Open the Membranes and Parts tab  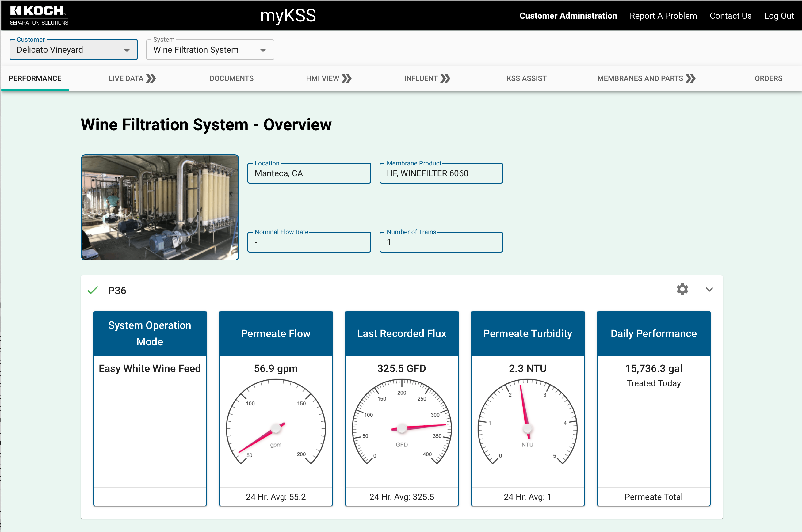click(x=646, y=78)
